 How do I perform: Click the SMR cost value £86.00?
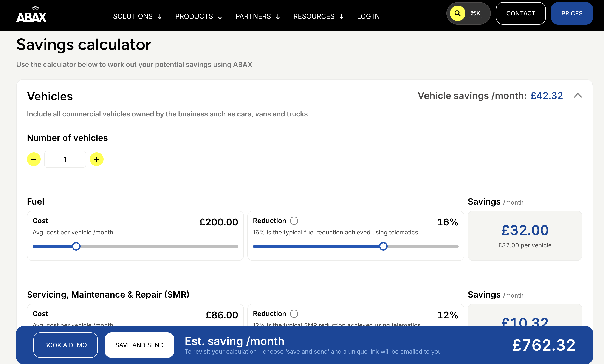pos(221,315)
